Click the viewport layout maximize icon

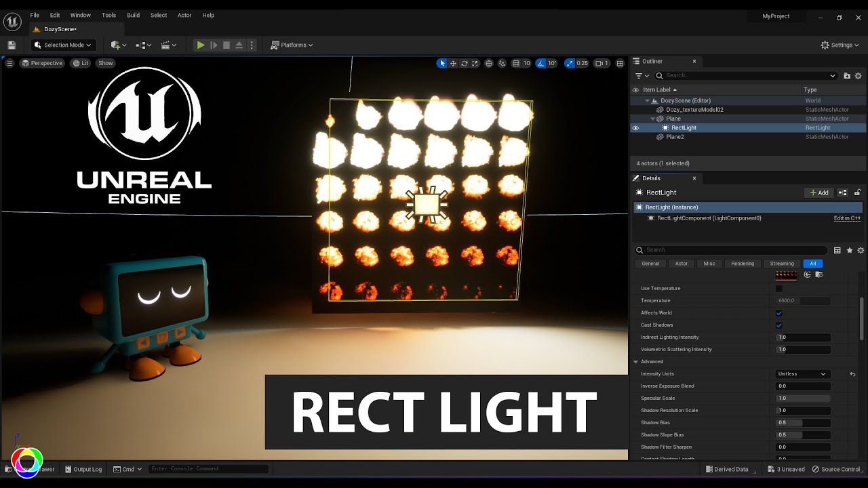point(620,63)
